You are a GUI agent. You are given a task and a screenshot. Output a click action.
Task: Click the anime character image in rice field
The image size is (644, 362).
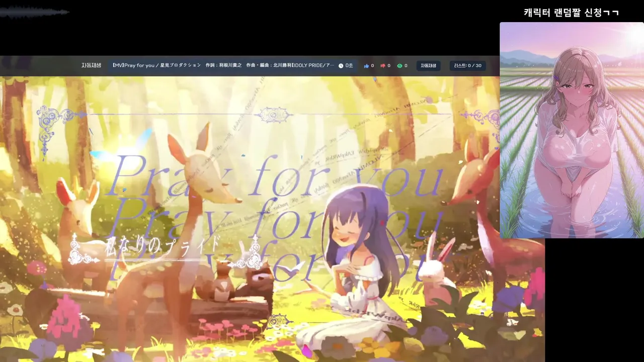pyautogui.click(x=572, y=130)
